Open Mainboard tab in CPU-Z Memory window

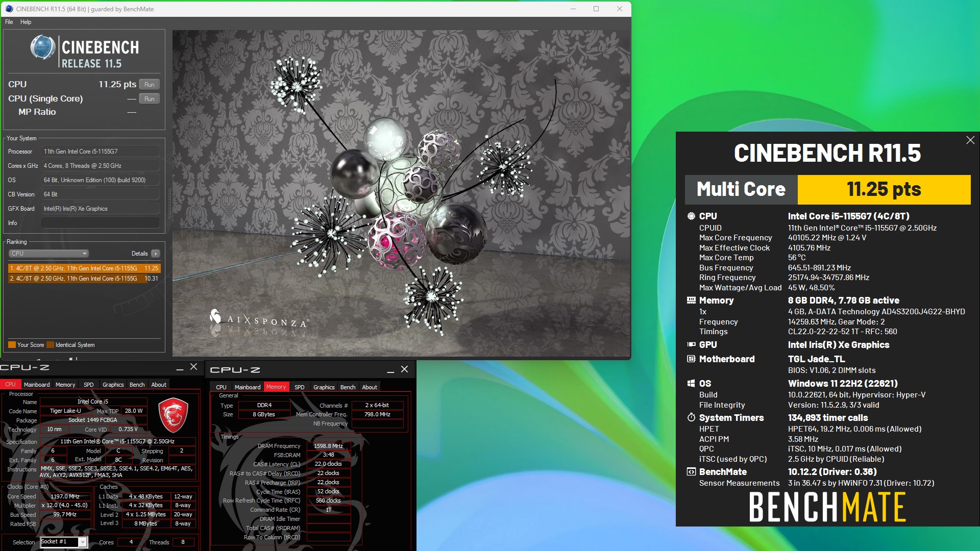[248, 387]
